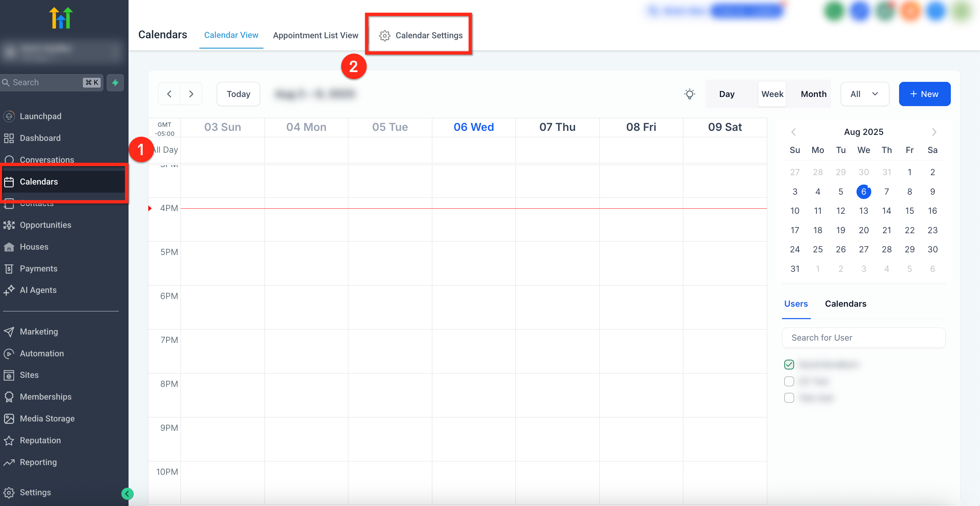Collapse sidebar with green arrow button
This screenshot has height=506, width=980.
pyautogui.click(x=127, y=494)
